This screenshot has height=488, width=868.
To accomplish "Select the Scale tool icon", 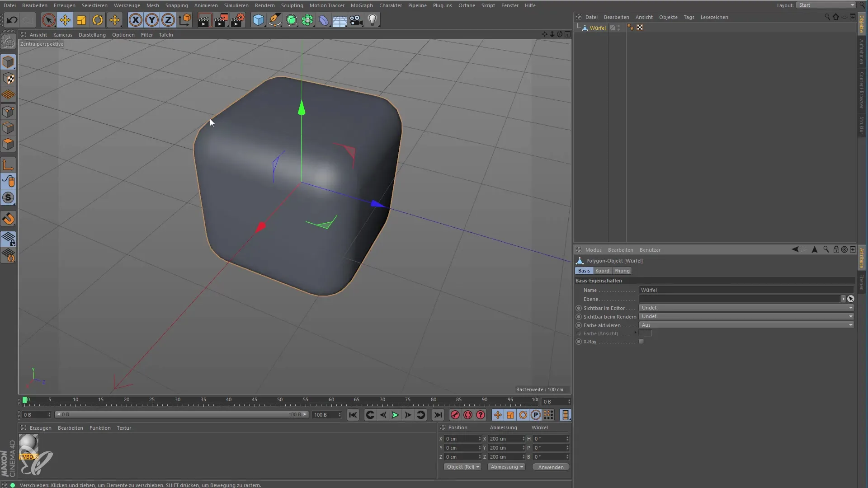I will tap(81, 20).
